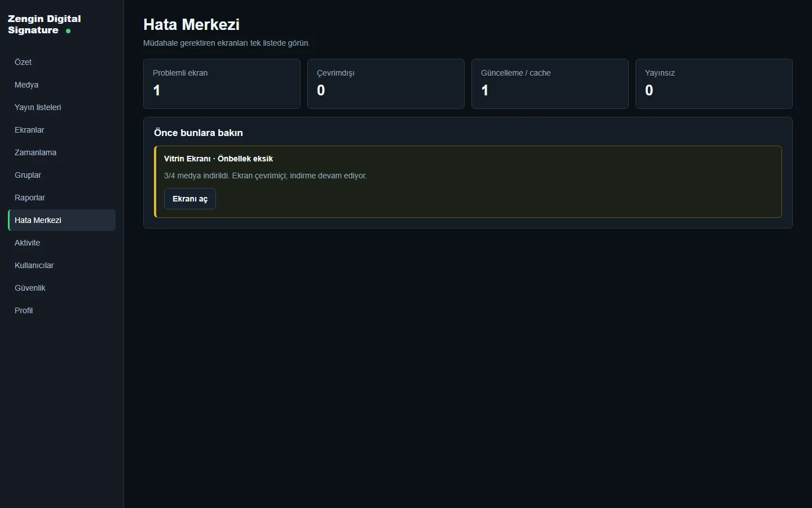Open the Gruplar section
Image resolution: width=812 pixels, height=508 pixels.
pyautogui.click(x=61, y=175)
